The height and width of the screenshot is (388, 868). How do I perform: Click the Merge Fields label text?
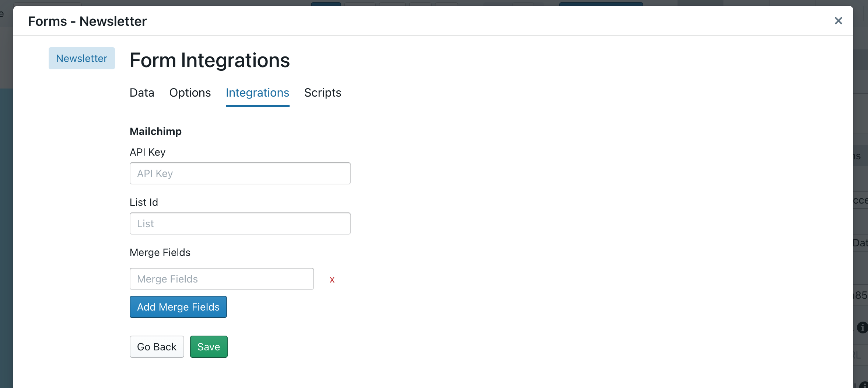pyautogui.click(x=160, y=252)
